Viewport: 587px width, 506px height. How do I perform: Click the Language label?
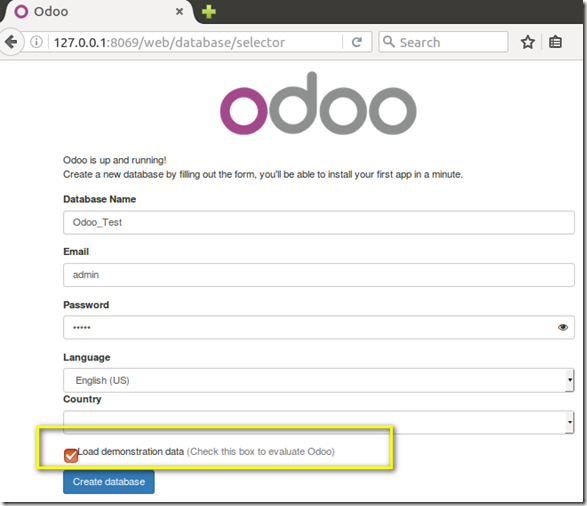tap(86, 357)
